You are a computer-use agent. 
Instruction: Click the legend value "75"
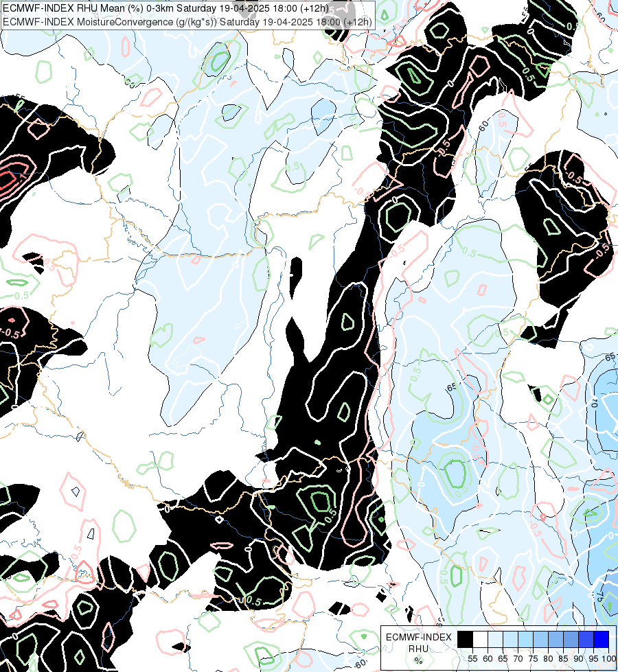tap(533, 659)
